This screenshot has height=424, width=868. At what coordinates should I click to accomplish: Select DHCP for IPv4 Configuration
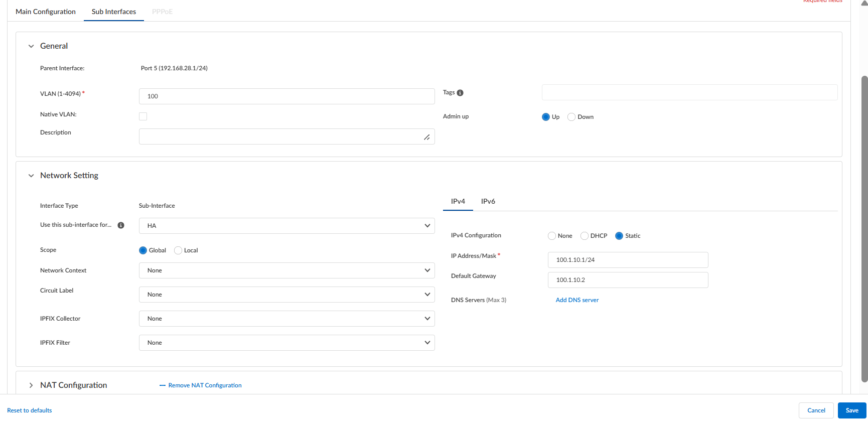(x=585, y=236)
